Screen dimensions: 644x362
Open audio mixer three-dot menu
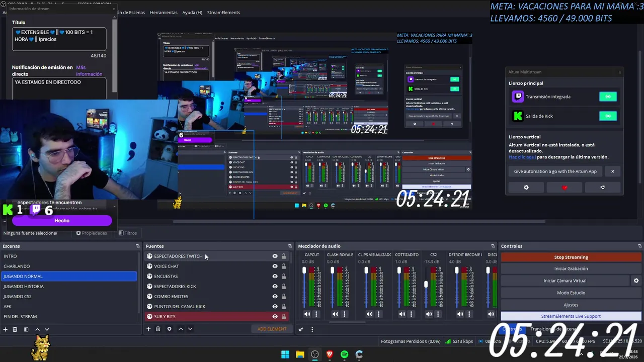coord(312,329)
